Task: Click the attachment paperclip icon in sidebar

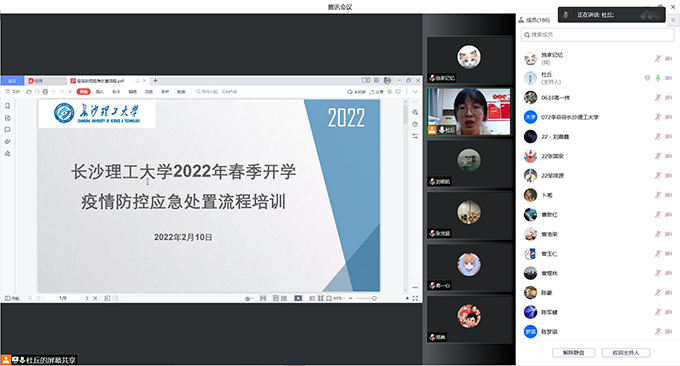Action: (7, 141)
